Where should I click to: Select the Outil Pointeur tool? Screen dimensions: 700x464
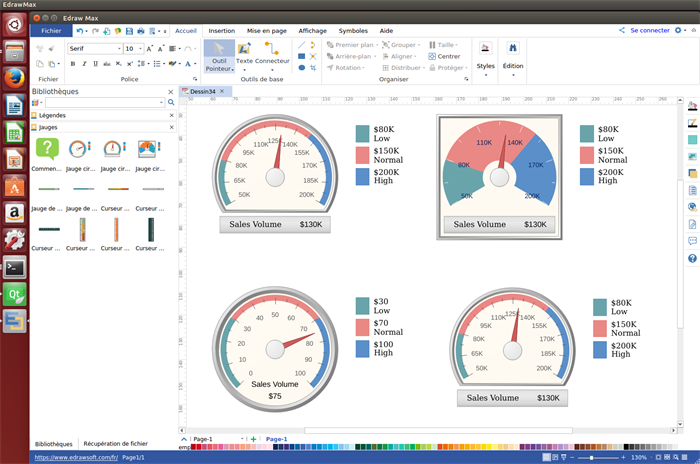[x=218, y=54]
